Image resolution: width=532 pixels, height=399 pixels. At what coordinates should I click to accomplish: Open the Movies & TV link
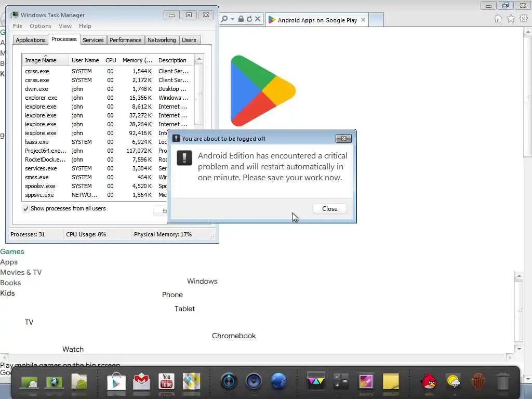tap(21, 272)
